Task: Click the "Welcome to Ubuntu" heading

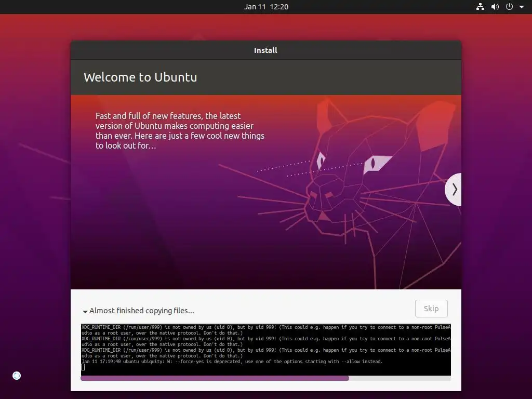Action: click(140, 77)
